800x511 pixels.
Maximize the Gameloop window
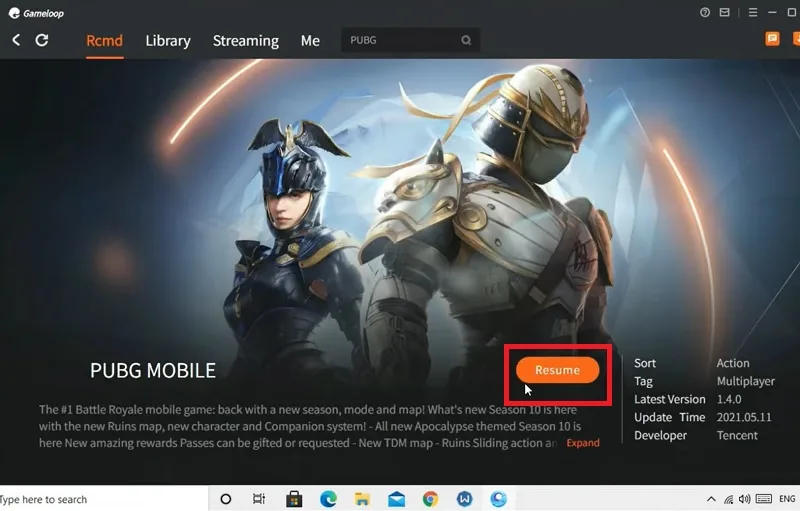pos(792,12)
